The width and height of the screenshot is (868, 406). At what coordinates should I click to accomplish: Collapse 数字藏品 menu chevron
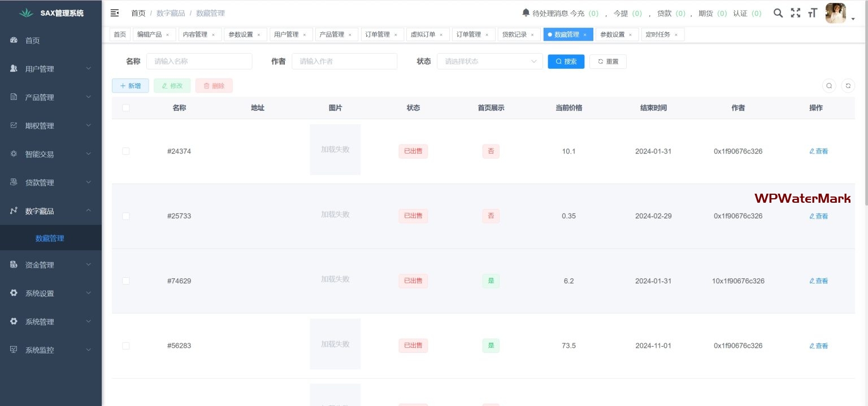88,211
